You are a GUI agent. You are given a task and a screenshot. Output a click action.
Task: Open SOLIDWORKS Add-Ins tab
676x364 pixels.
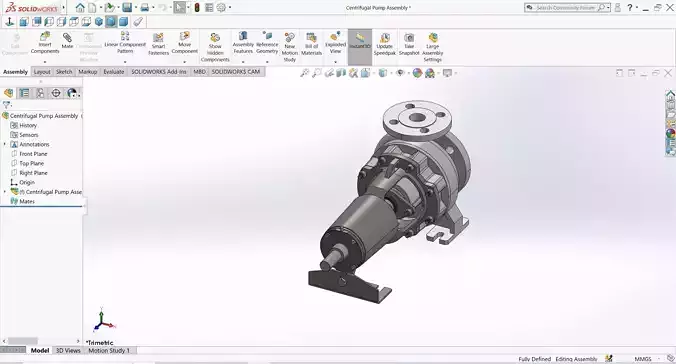point(159,72)
